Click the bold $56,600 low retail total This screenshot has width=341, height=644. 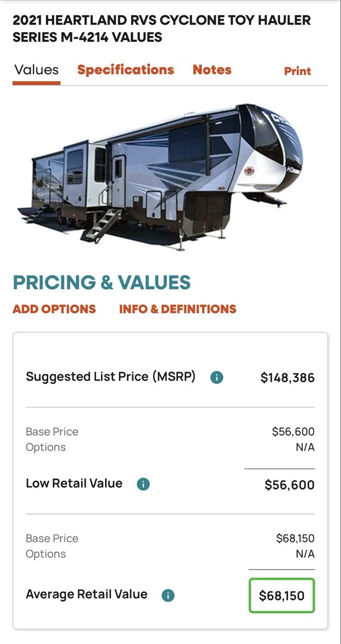(289, 485)
